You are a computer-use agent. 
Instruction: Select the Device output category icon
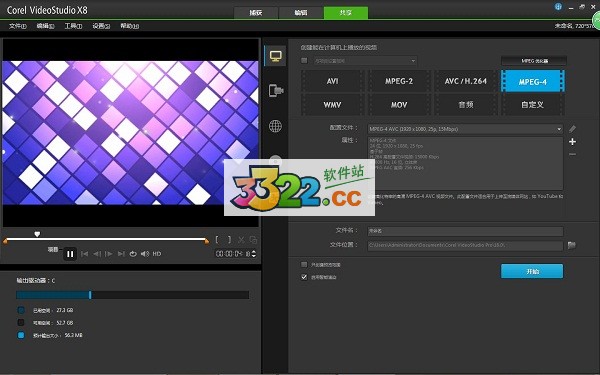click(276, 91)
